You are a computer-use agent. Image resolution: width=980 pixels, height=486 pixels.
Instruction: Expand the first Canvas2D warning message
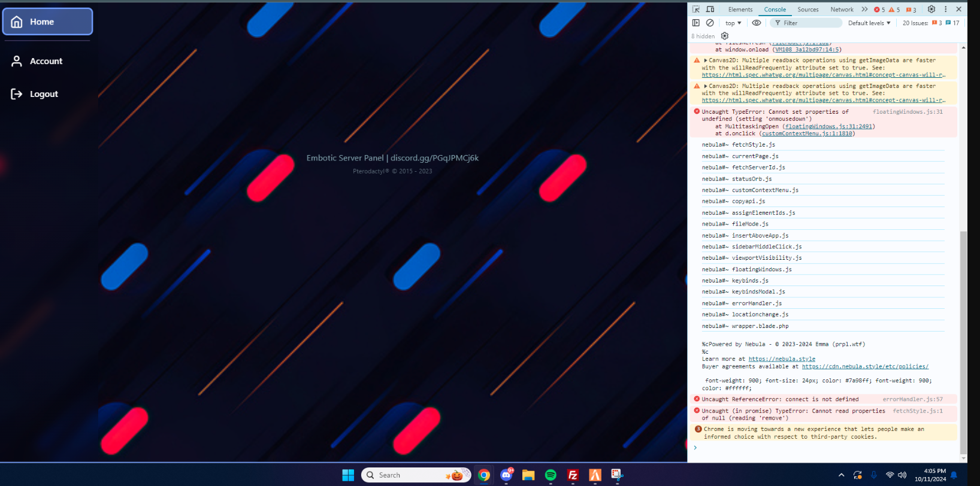[x=706, y=60]
